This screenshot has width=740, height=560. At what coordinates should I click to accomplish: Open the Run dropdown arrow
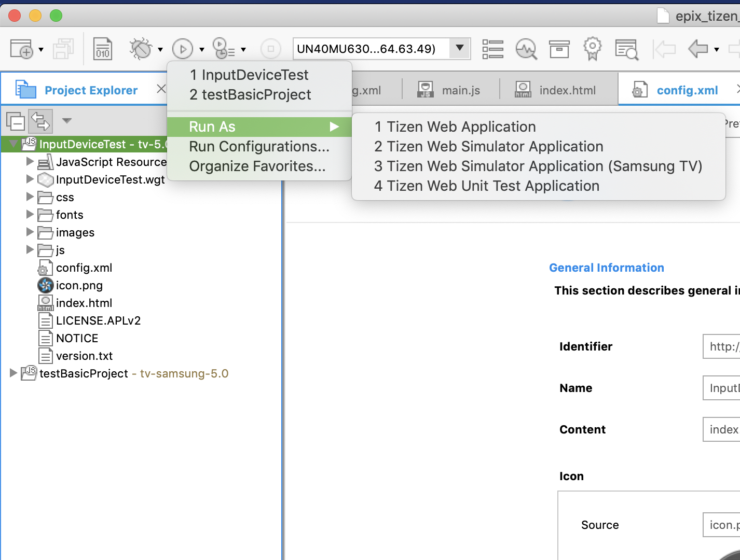point(202,50)
